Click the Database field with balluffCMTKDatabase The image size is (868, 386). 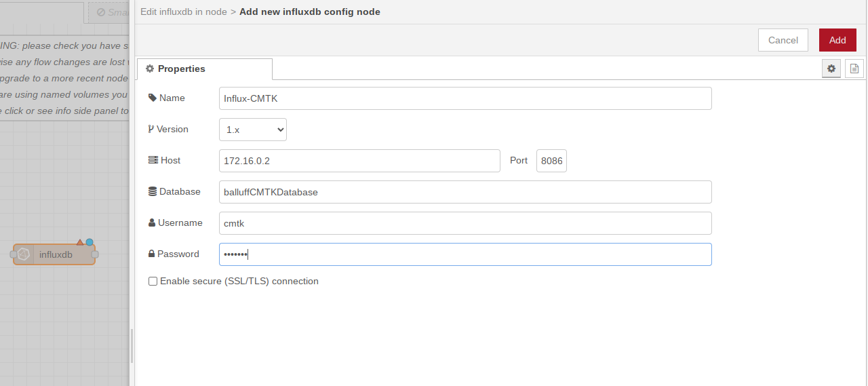(x=465, y=192)
